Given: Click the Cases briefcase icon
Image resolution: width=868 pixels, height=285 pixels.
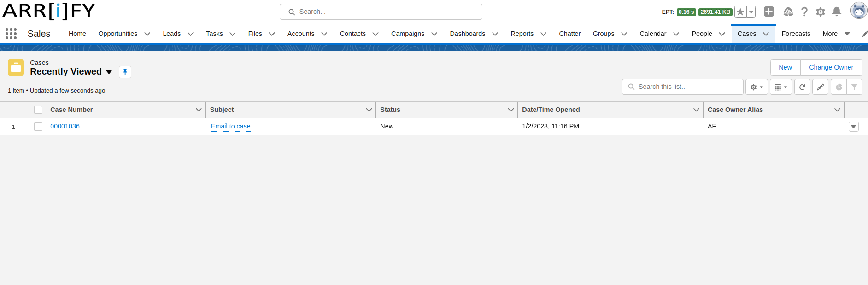Looking at the screenshot, I should coord(16,67).
